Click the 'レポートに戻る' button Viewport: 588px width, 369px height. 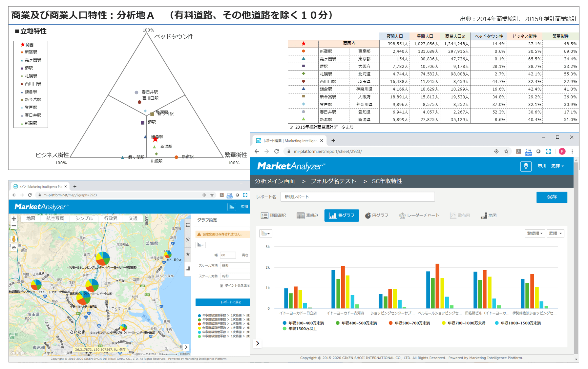coord(223,302)
